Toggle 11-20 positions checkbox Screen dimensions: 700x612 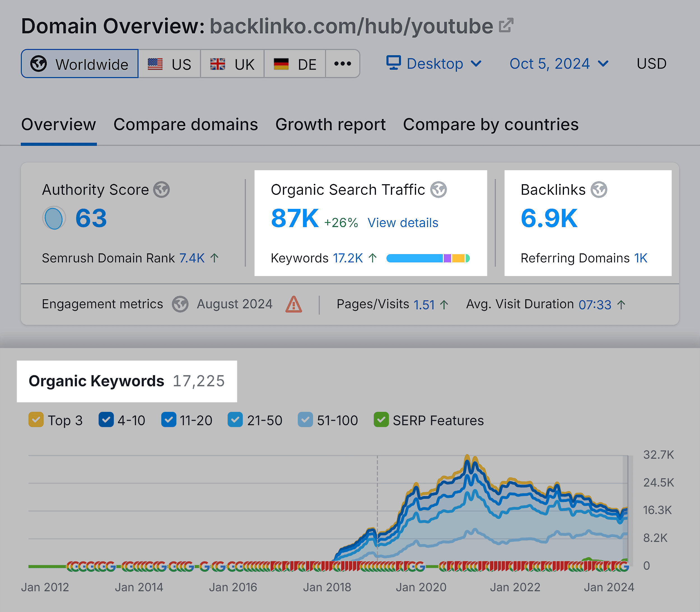169,419
